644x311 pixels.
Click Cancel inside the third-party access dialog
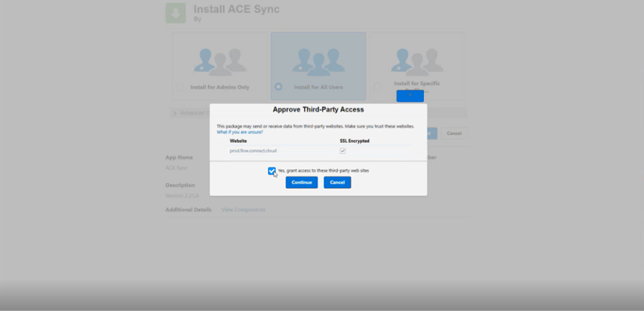(337, 182)
